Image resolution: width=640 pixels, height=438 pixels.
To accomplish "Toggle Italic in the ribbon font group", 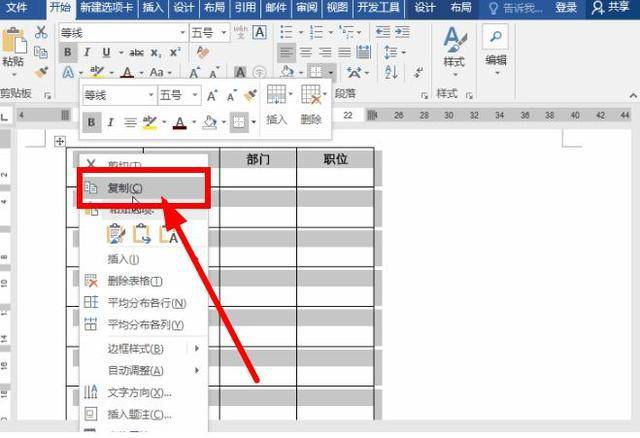I will click(x=87, y=53).
